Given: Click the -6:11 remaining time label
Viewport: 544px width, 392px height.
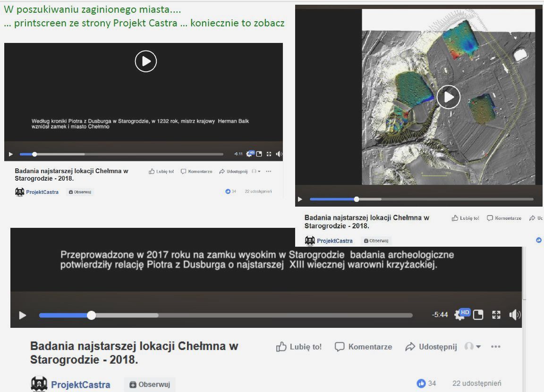Looking at the screenshot, I should coord(238,154).
